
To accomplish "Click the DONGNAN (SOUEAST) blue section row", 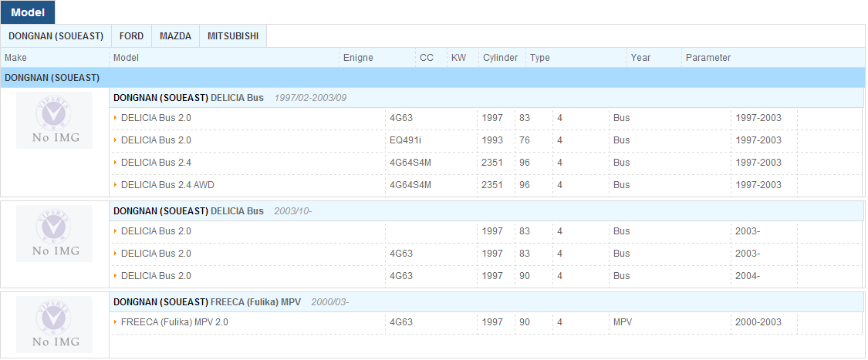I will (432, 77).
